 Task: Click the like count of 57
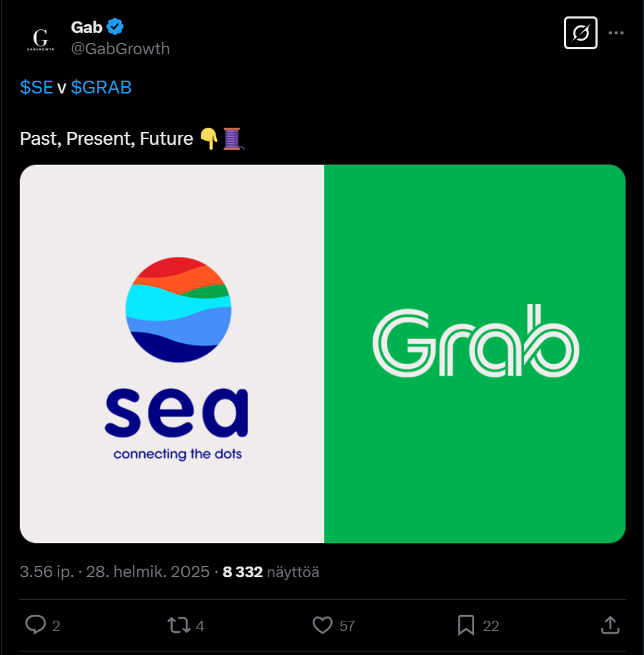(347, 626)
